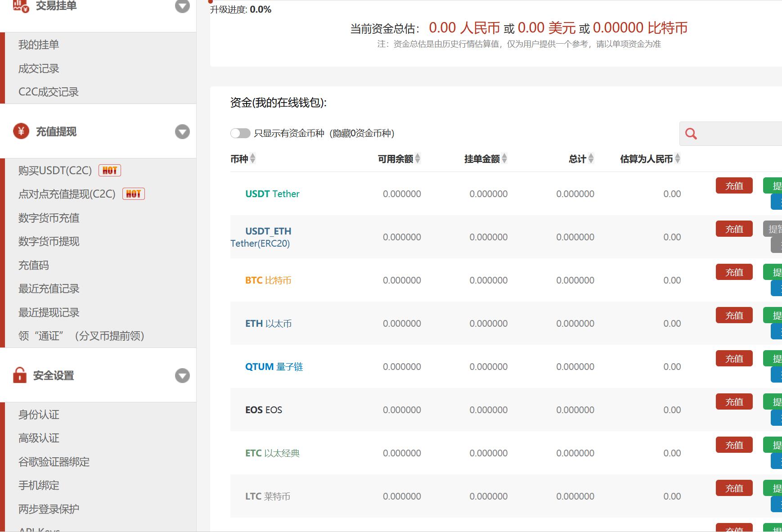Click green 提 button in LTC row

773,488
